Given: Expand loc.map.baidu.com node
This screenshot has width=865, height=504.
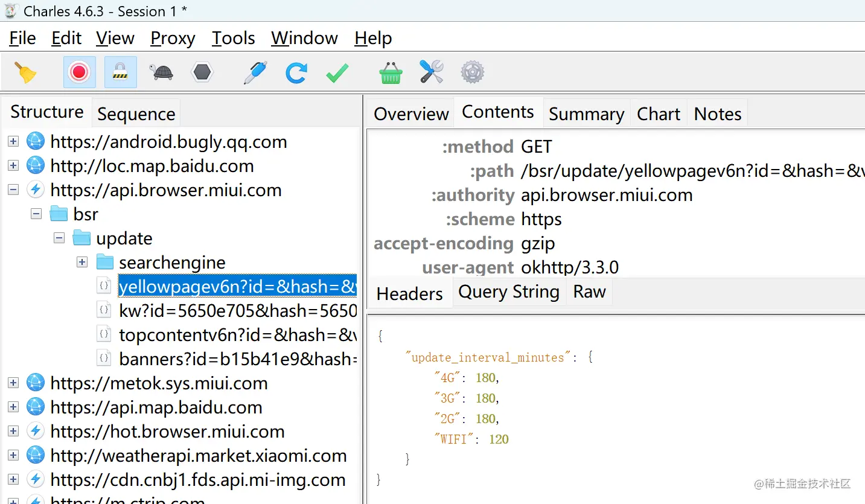Looking at the screenshot, I should tap(13, 166).
